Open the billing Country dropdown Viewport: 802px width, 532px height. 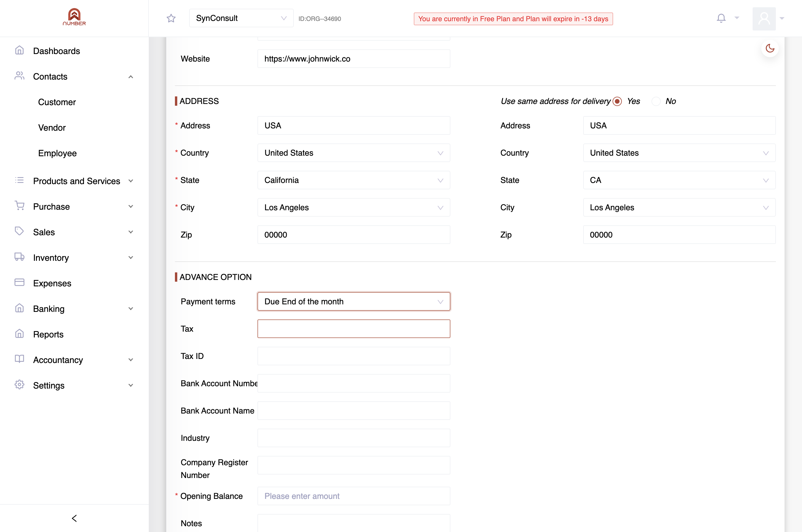354,153
